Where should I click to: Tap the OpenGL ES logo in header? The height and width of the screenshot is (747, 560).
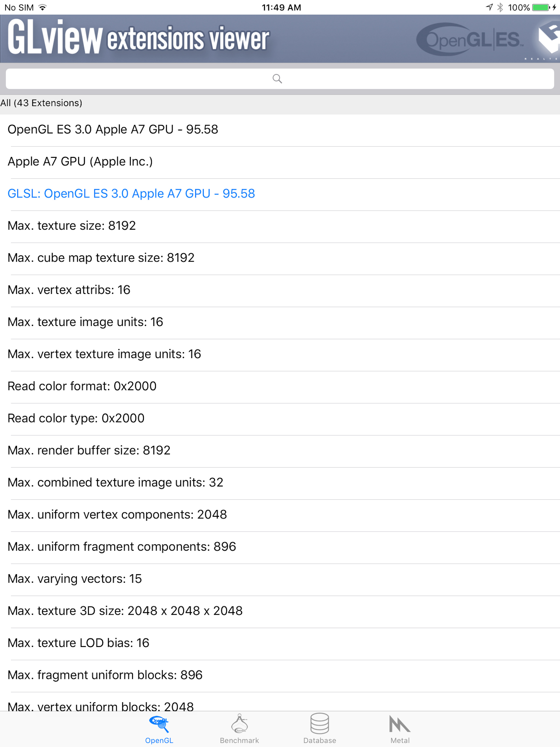click(470, 39)
